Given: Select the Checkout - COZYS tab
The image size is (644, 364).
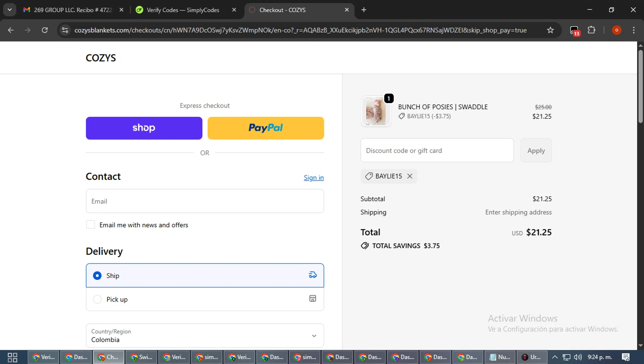Looking at the screenshot, I should [298, 10].
